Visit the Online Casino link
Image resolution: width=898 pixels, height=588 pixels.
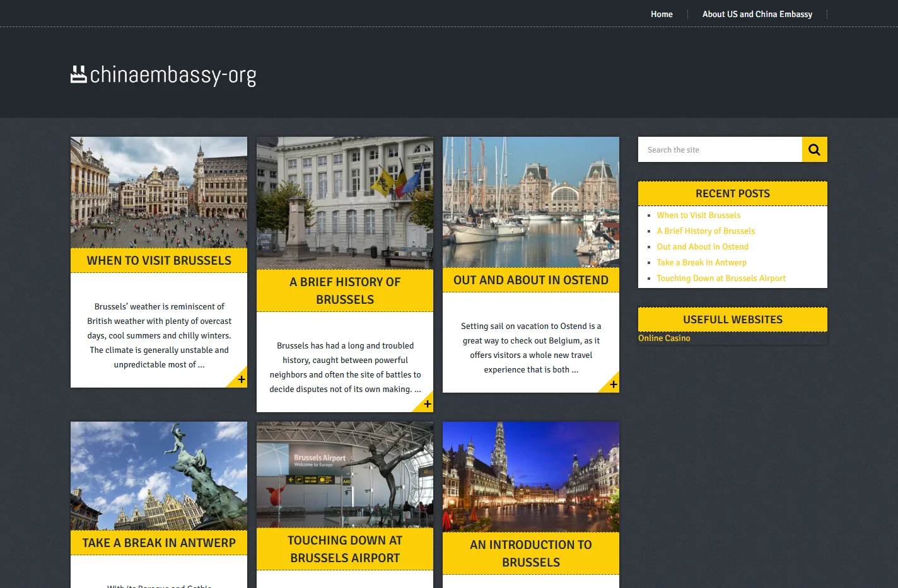pos(664,338)
